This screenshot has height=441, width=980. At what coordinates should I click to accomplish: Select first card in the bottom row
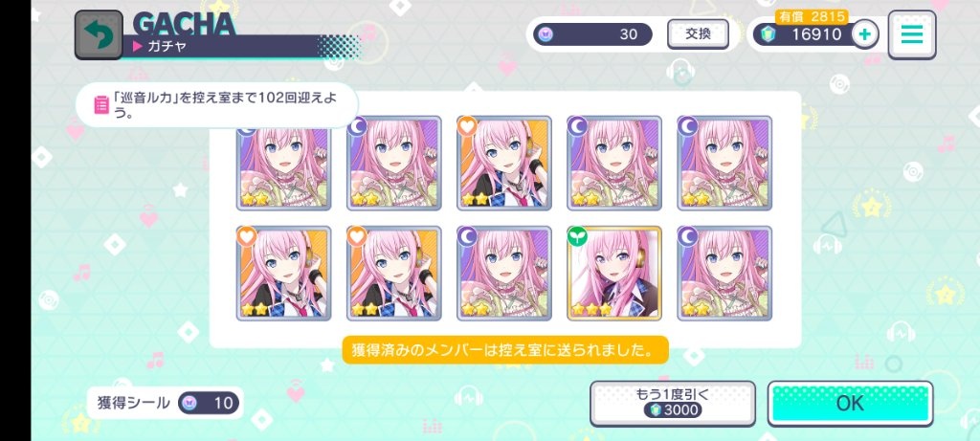click(283, 273)
